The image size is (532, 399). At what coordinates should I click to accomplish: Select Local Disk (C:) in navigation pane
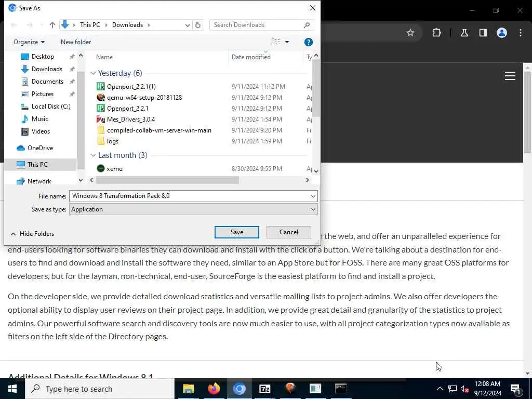click(51, 107)
